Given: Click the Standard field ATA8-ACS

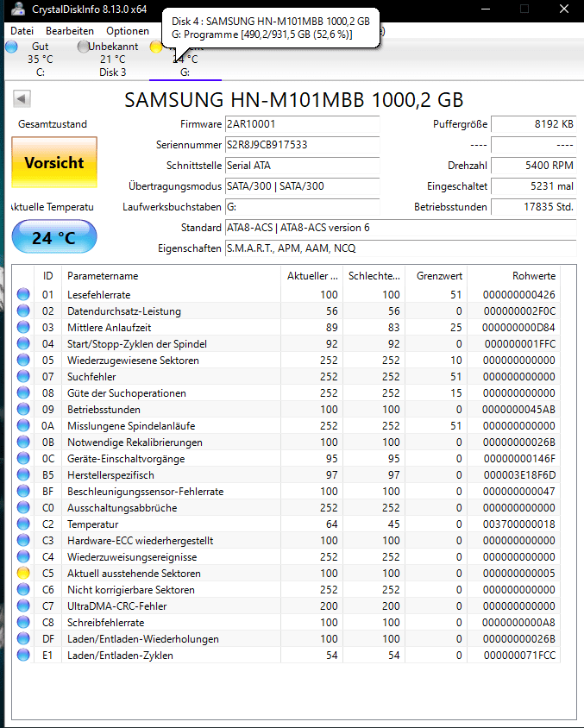Looking at the screenshot, I should click(x=401, y=228).
